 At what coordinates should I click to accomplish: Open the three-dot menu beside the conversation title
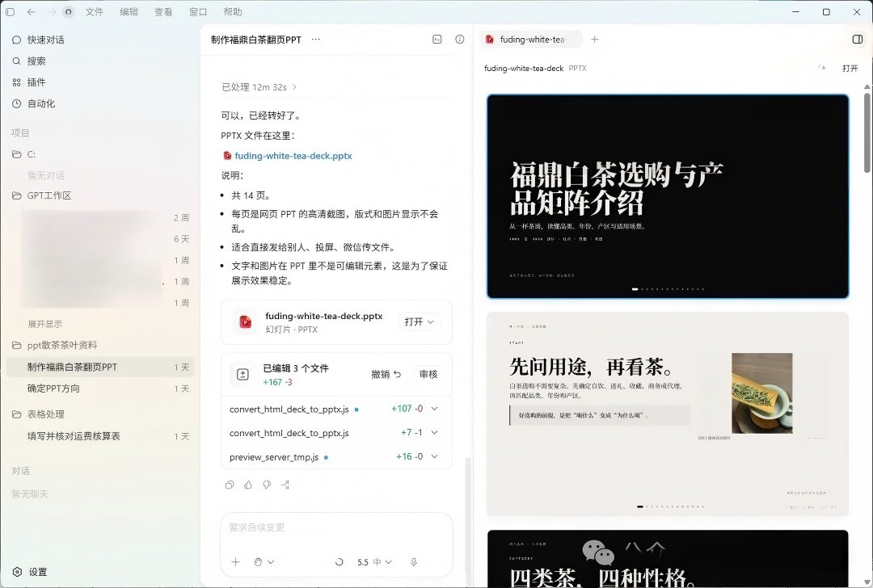point(316,40)
